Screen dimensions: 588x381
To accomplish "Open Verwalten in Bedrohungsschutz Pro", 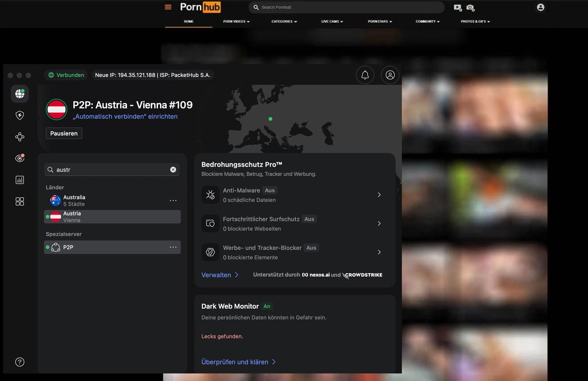I will point(216,275).
